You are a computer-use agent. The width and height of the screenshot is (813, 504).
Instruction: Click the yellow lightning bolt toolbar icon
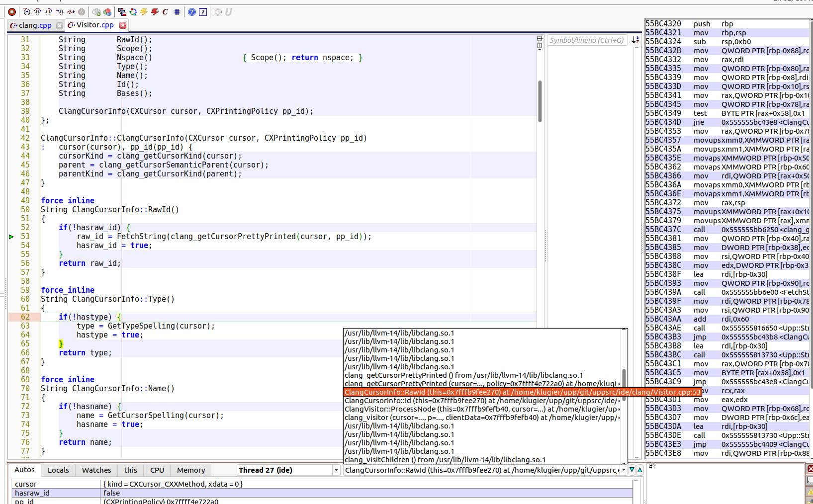(x=144, y=12)
